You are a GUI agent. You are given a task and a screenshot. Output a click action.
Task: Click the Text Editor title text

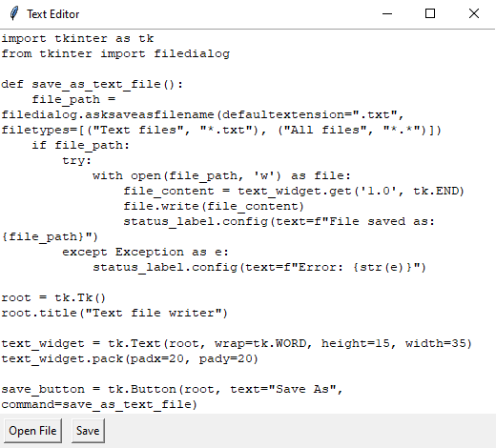click(53, 14)
